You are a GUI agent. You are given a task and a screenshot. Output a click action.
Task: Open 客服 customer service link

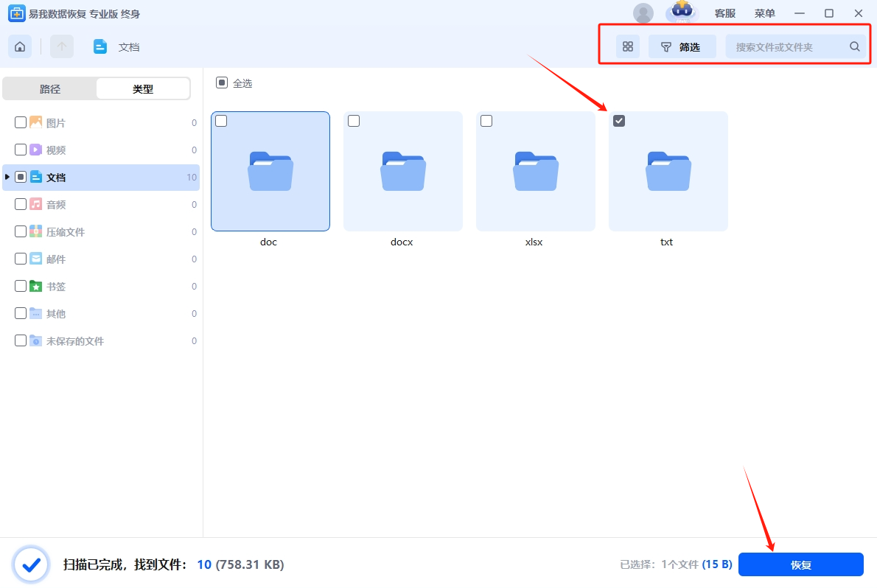click(724, 13)
